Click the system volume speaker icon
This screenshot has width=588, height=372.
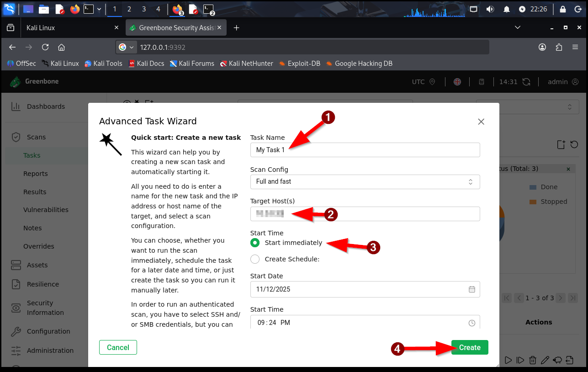tap(490, 9)
